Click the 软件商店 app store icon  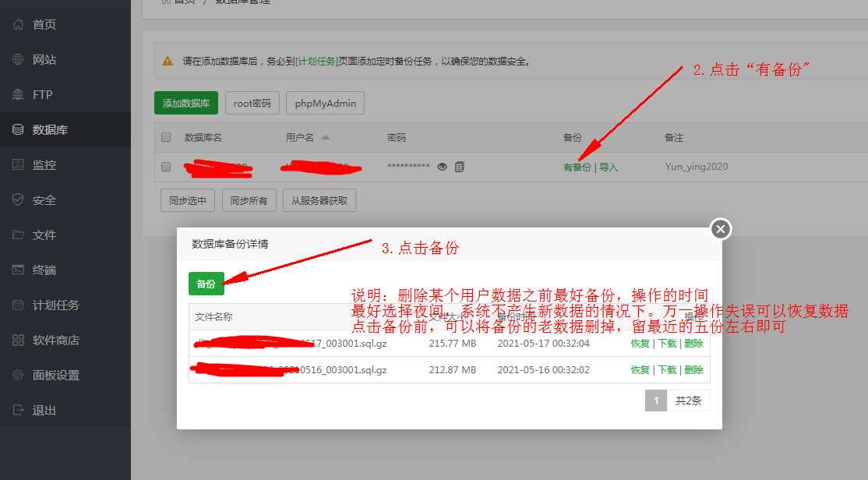(x=18, y=340)
